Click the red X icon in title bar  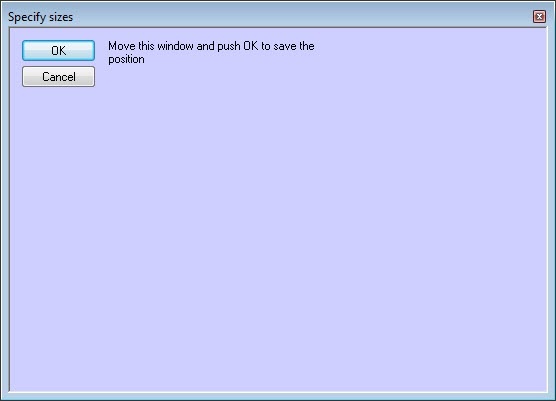tap(539, 16)
